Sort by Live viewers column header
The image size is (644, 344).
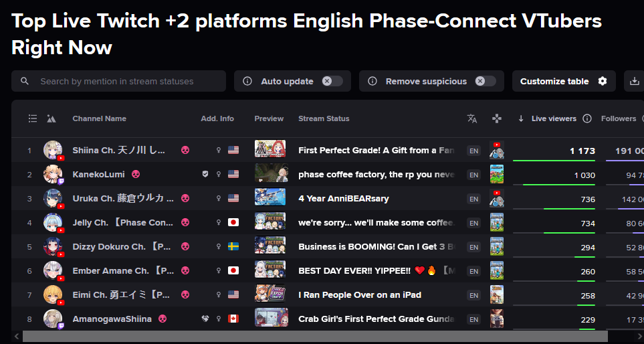(554, 118)
